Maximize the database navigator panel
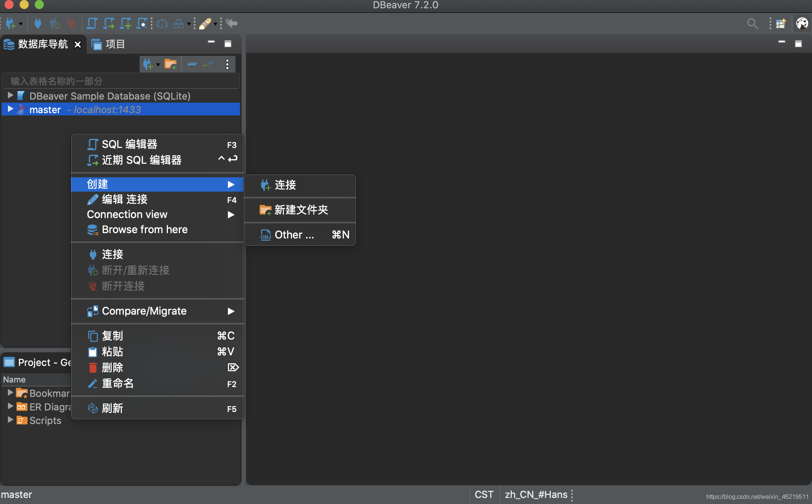 (228, 44)
